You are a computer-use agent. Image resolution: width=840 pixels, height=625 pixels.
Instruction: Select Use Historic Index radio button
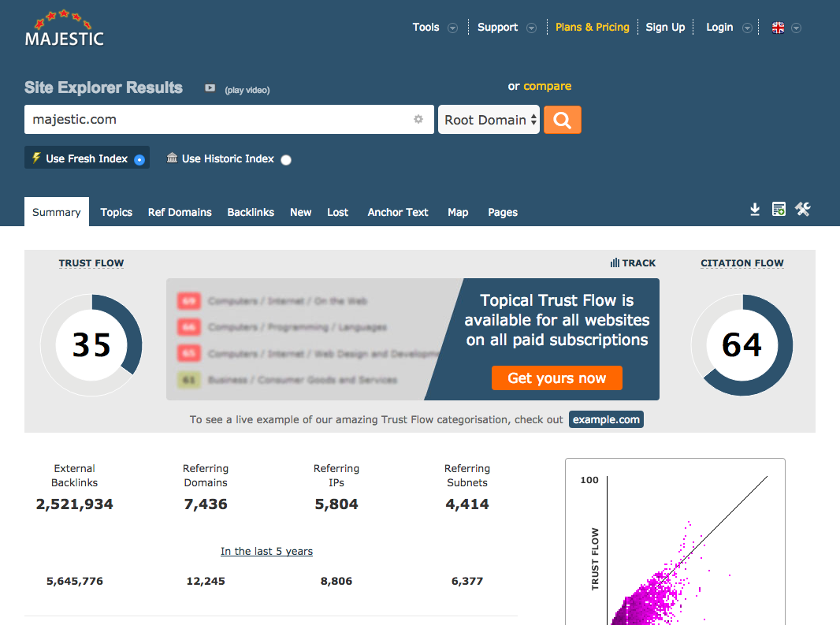click(x=286, y=160)
